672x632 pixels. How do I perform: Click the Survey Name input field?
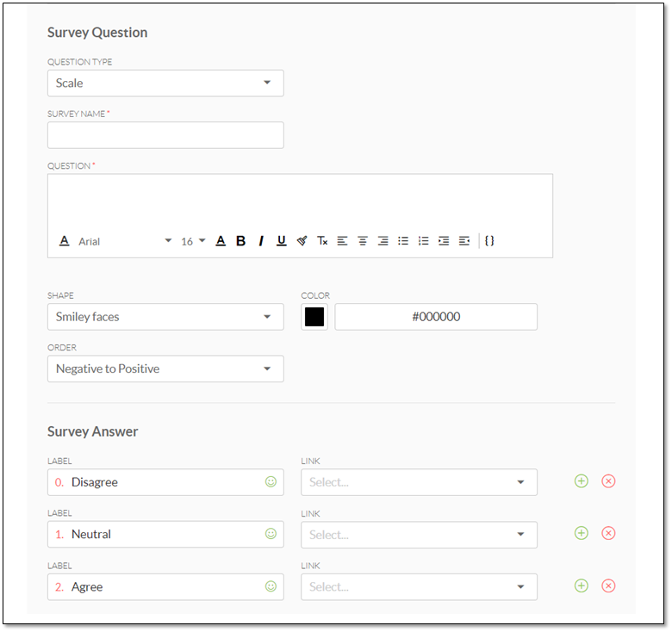pyautogui.click(x=165, y=135)
